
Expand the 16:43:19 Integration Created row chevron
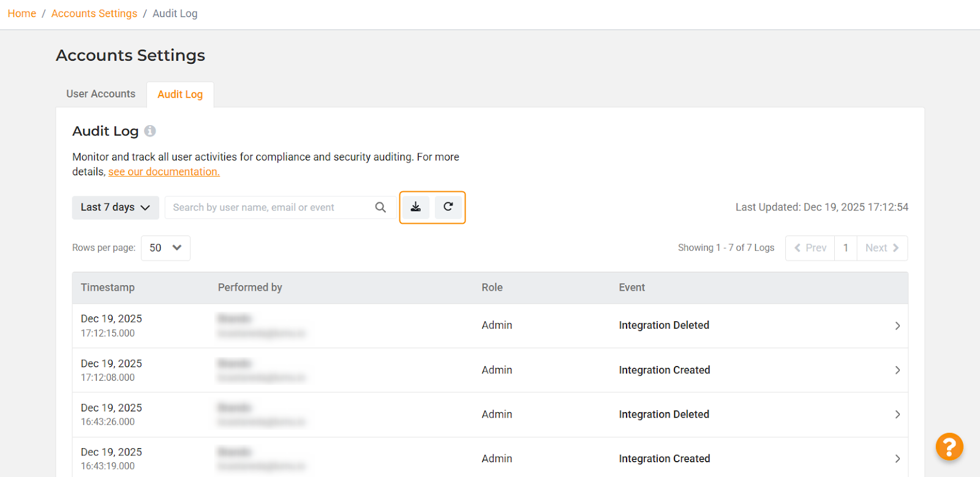point(897,459)
